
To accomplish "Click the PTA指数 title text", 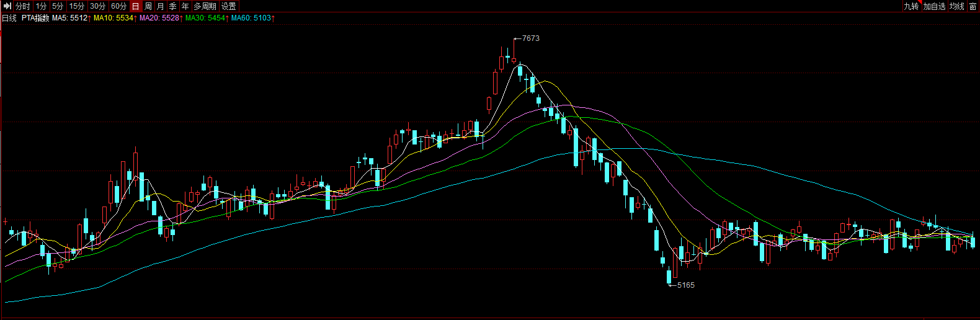I will point(35,18).
